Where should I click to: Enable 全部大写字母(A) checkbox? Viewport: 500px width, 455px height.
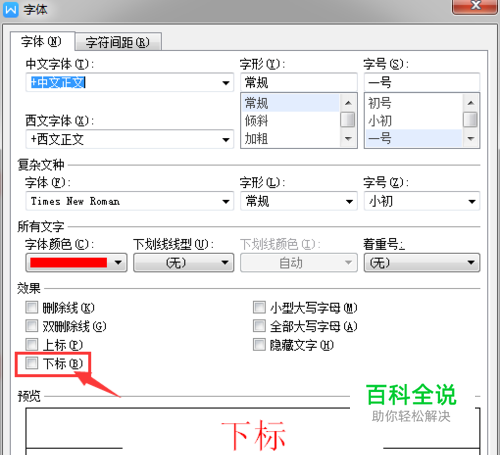click(x=259, y=325)
